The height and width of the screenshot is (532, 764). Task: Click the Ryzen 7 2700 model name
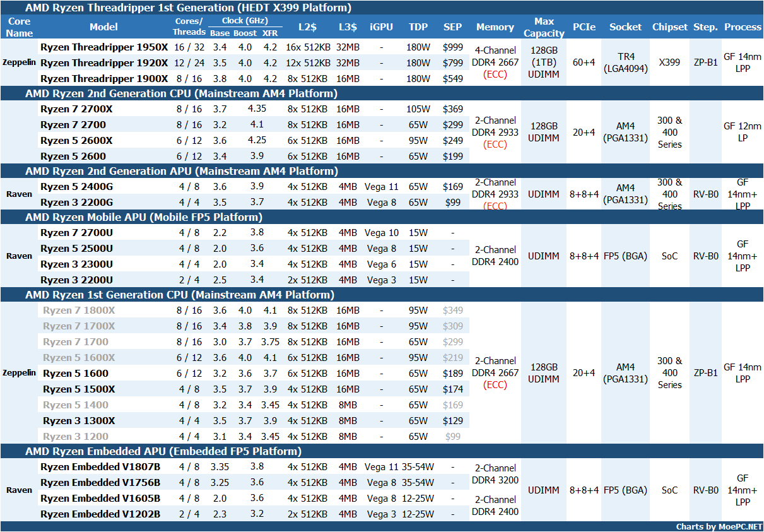[x=73, y=125]
